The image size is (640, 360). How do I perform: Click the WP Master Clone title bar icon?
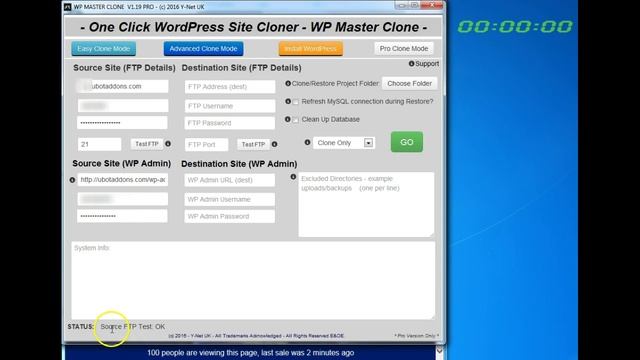point(67,7)
